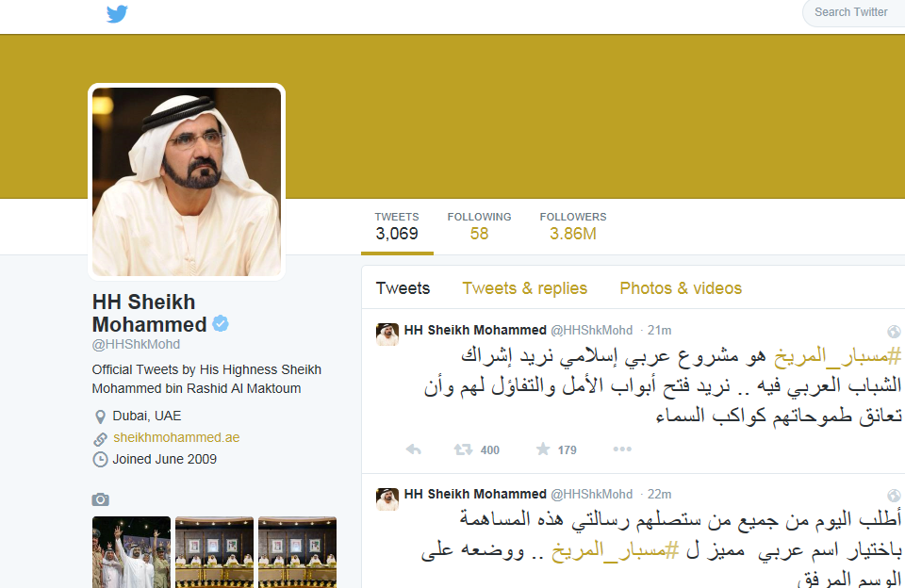Click the camera photos icon in sidebar
The height and width of the screenshot is (588, 905).
[x=101, y=499]
